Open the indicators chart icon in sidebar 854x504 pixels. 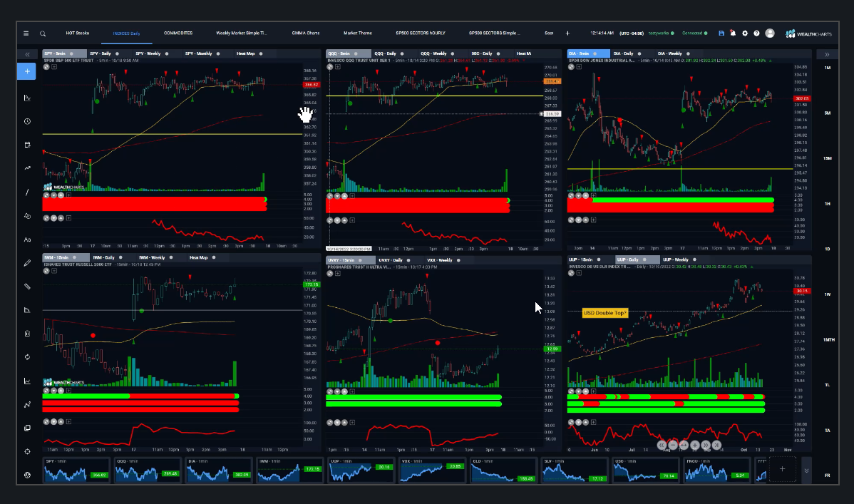coord(27,98)
